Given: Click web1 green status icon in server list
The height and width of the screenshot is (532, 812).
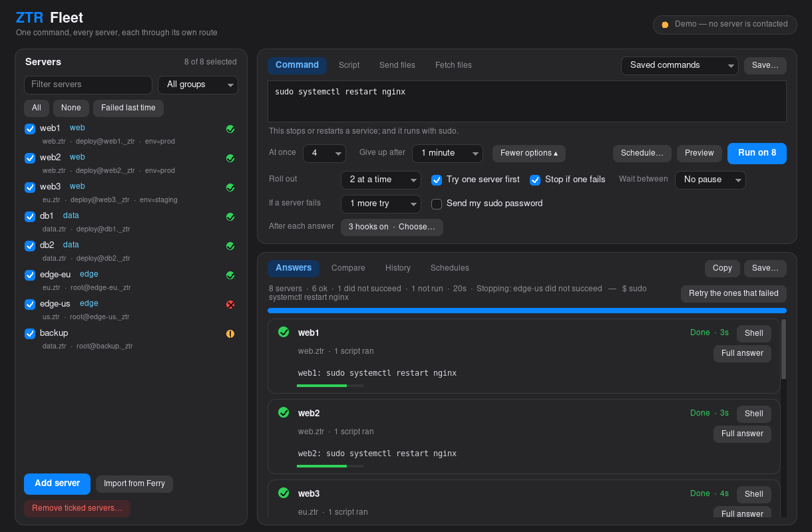Looking at the screenshot, I should pyautogui.click(x=230, y=129).
